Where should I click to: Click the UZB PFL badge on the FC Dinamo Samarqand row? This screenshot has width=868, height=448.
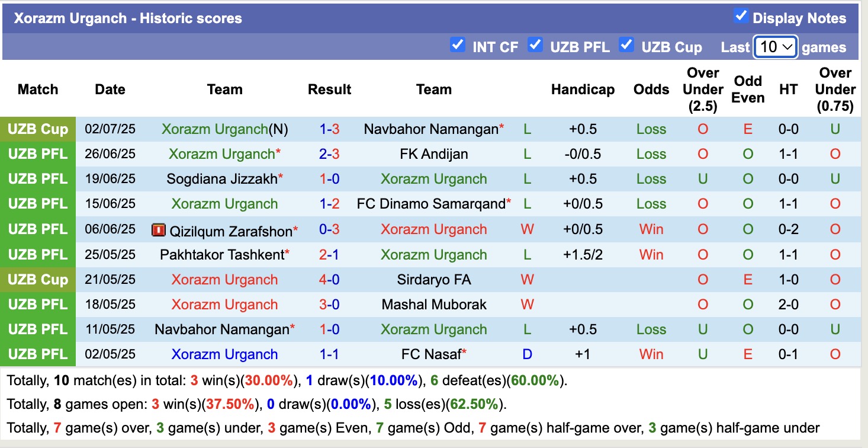click(x=38, y=203)
